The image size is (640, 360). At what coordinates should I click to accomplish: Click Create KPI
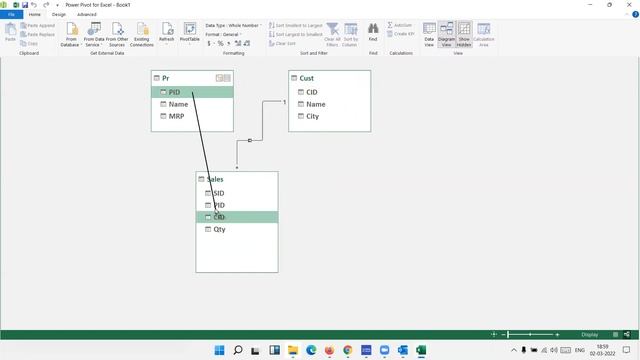[401, 34]
